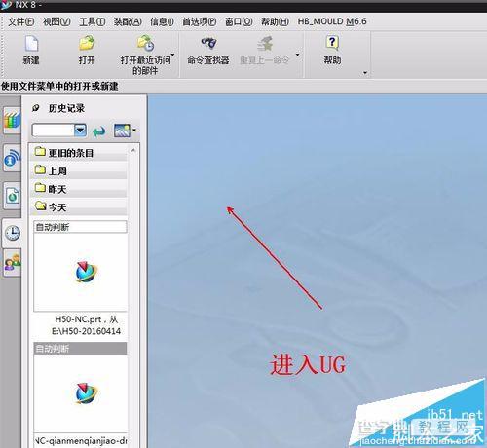This screenshot has height=448, width=487.
Task: Click the highlighted second 自动判断 header
Action: [x=80, y=349]
